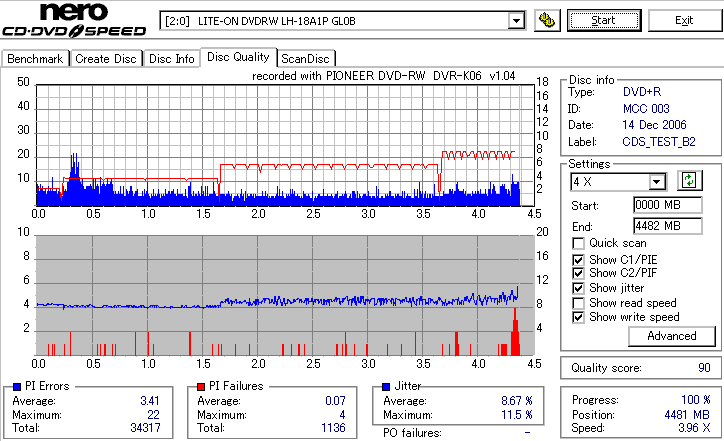Toggle the Show jitter checkbox
Viewport: 724px width, 441px height.
[x=578, y=288]
